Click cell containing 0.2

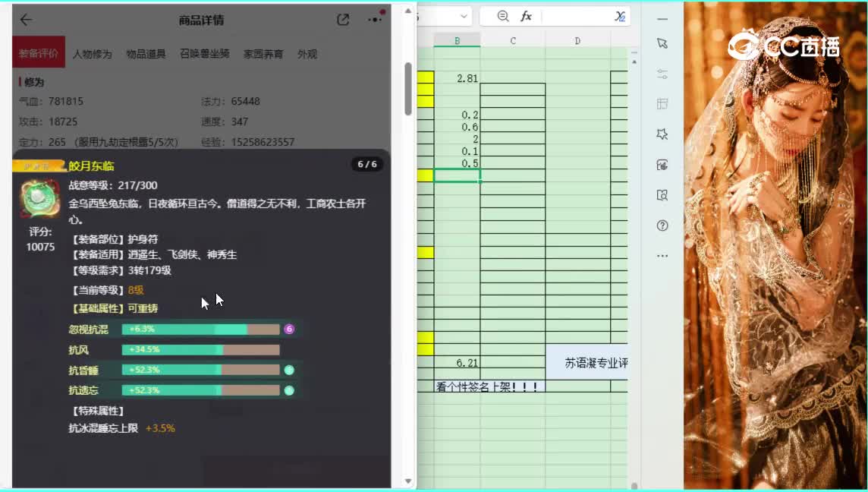[457, 115]
